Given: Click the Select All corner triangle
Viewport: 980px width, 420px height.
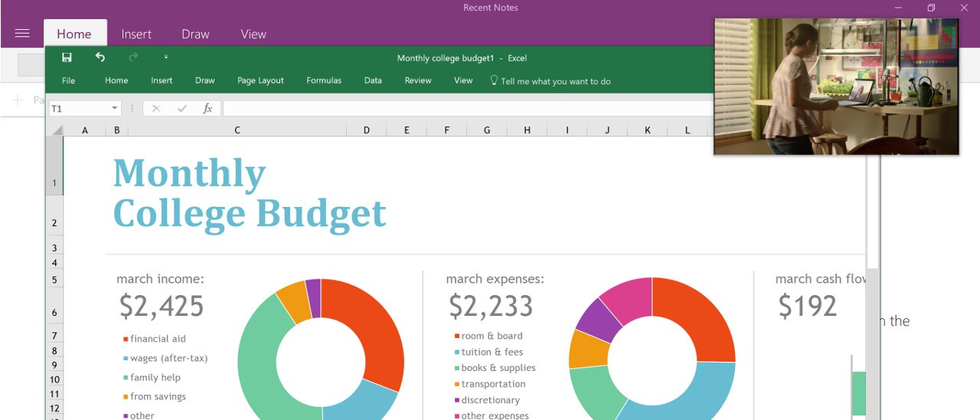Looking at the screenshot, I should [56, 130].
